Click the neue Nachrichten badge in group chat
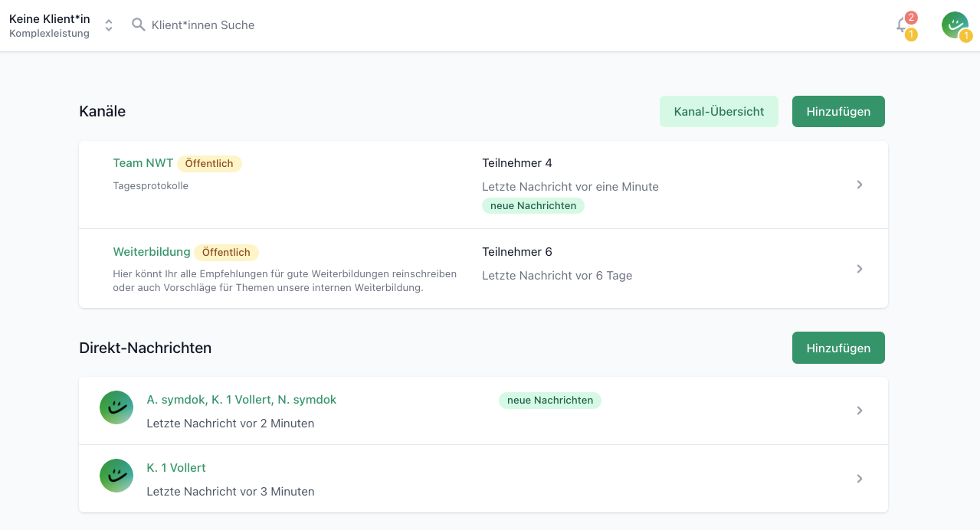 (x=550, y=400)
